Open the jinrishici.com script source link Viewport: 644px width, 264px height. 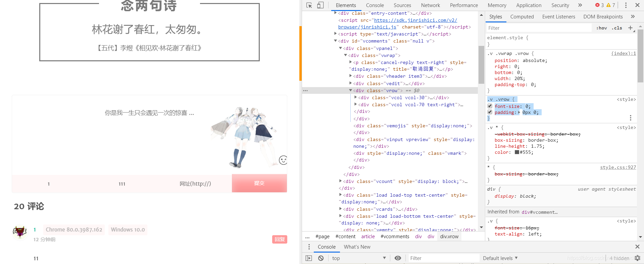point(398,23)
